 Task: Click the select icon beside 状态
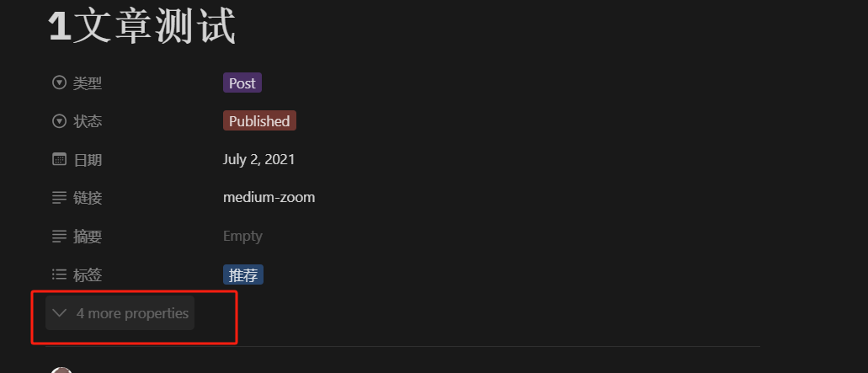[59, 121]
